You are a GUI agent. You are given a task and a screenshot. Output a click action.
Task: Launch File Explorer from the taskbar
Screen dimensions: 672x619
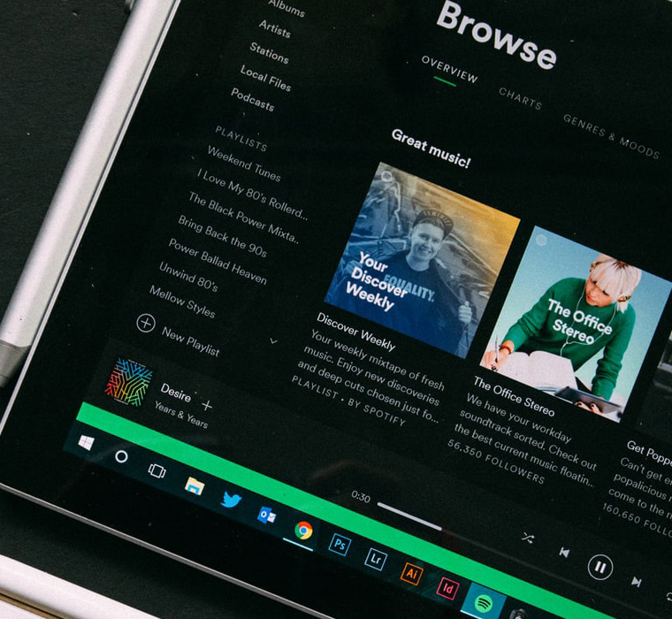pos(195,485)
